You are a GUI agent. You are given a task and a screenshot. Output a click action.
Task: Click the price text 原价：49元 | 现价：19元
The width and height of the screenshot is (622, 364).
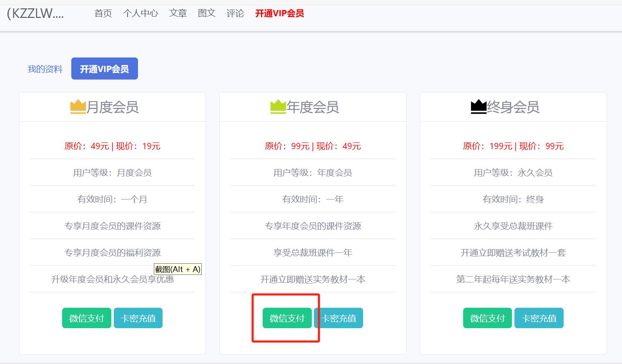click(x=112, y=146)
